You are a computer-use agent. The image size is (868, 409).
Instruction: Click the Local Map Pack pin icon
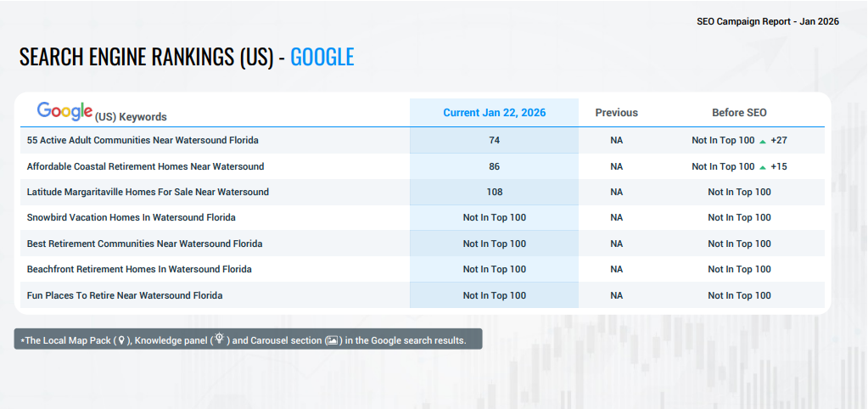120,340
